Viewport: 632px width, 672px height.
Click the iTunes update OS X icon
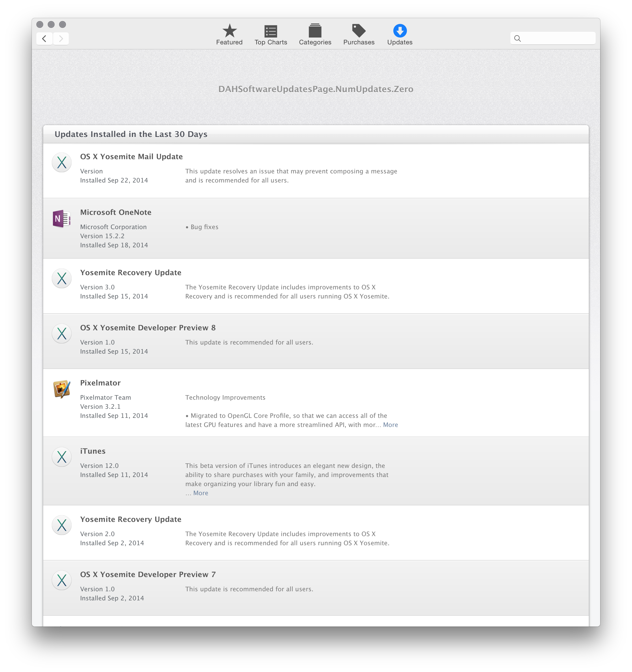point(61,457)
